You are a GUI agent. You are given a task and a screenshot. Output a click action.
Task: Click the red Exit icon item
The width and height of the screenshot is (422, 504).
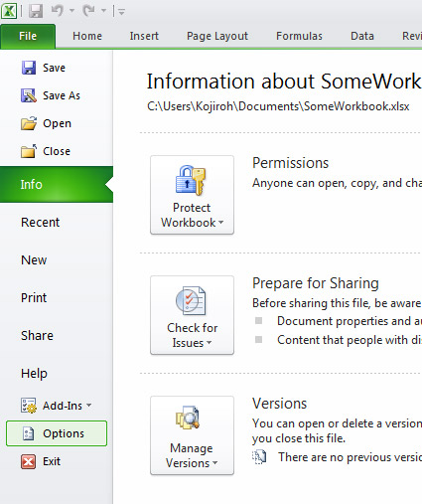tap(41, 461)
